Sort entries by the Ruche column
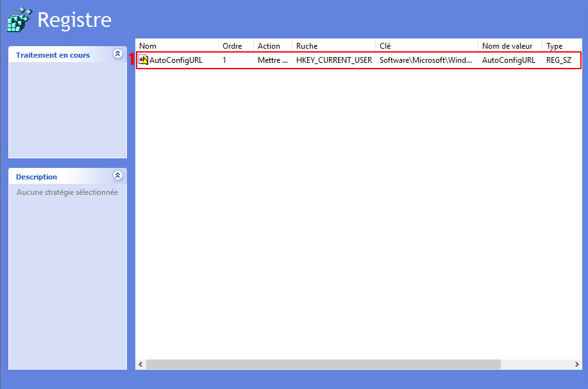Screen dimensions: 588x389 [x=333, y=46]
